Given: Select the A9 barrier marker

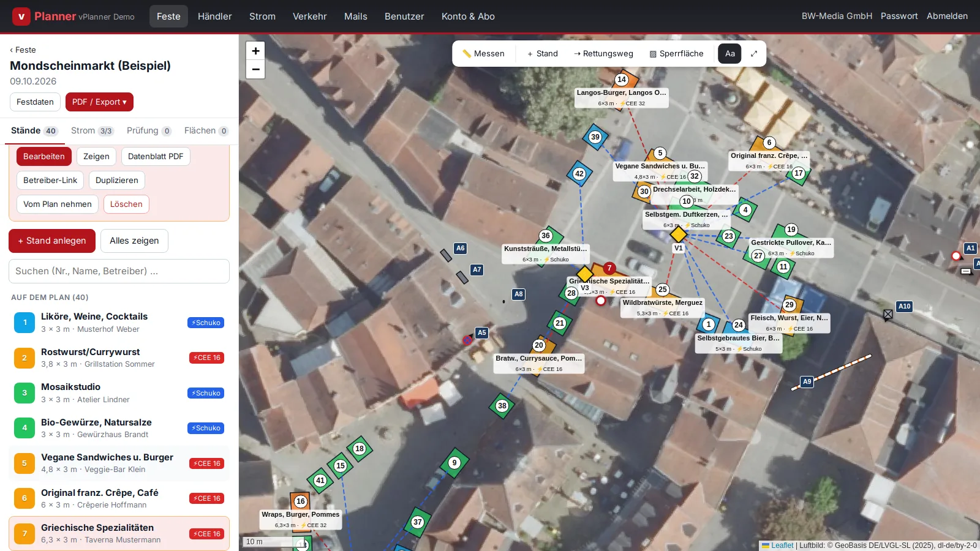Looking at the screenshot, I should (807, 381).
